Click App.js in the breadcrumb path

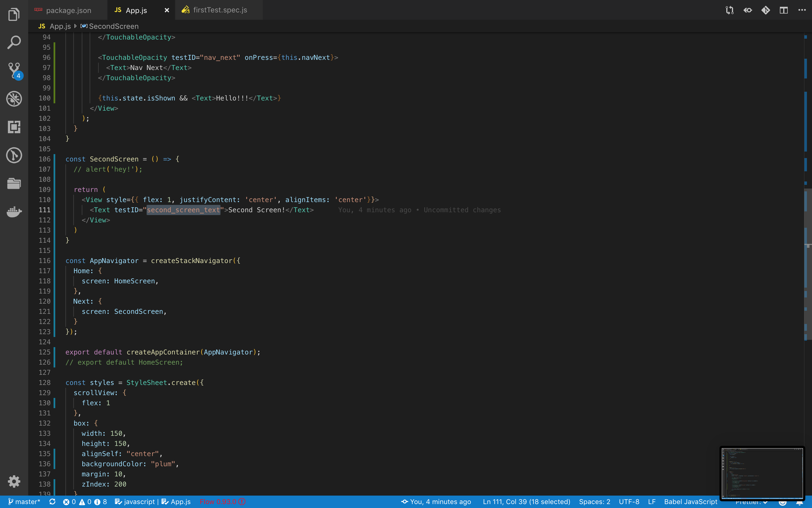[60, 26]
